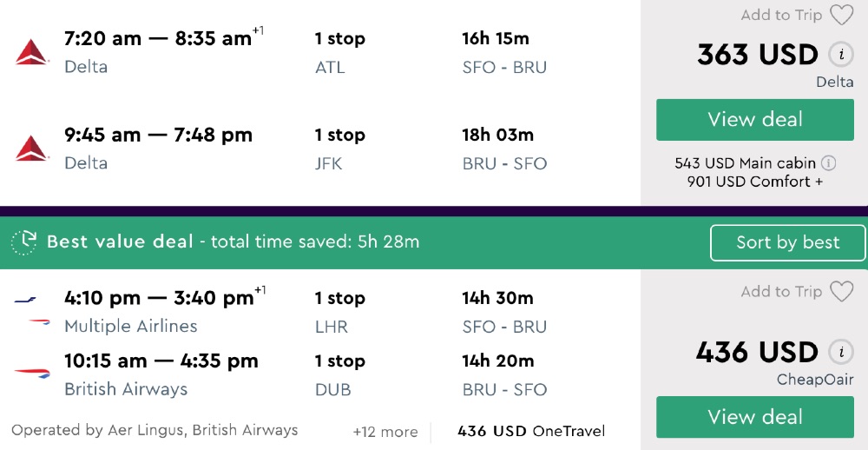Choose the 543 USD Main cabin fare
The height and width of the screenshot is (450, 868).
[746, 162]
